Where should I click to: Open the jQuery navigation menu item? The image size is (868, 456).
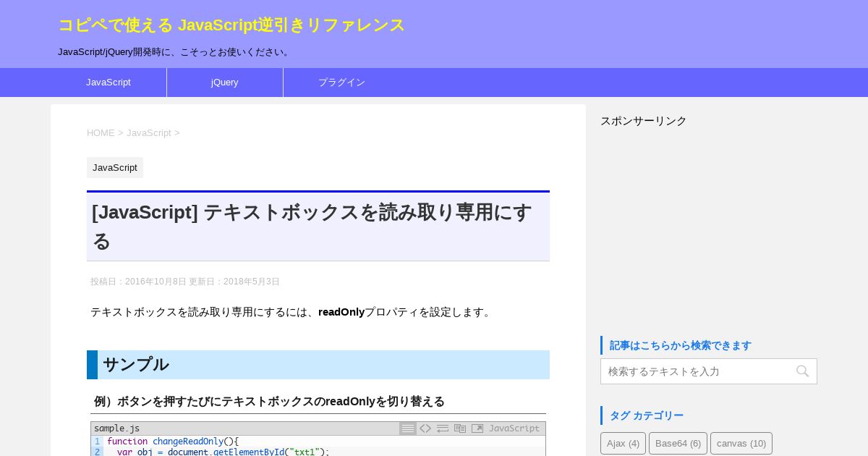click(x=225, y=83)
